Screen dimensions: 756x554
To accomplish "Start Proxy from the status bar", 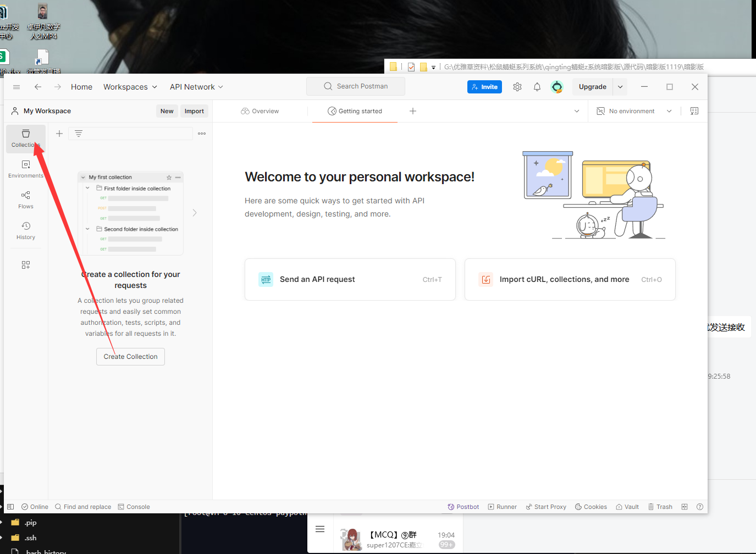I will (x=546, y=507).
